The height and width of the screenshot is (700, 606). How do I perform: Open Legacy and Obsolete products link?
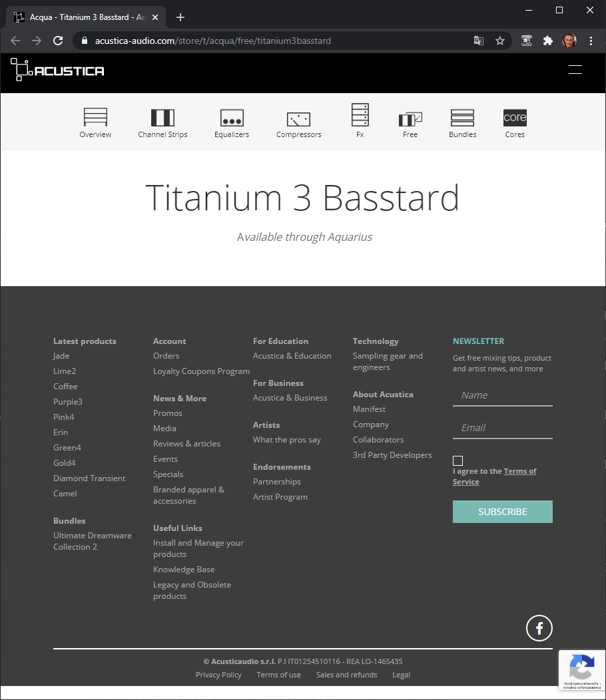pyautogui.click(x=192, y=590)
